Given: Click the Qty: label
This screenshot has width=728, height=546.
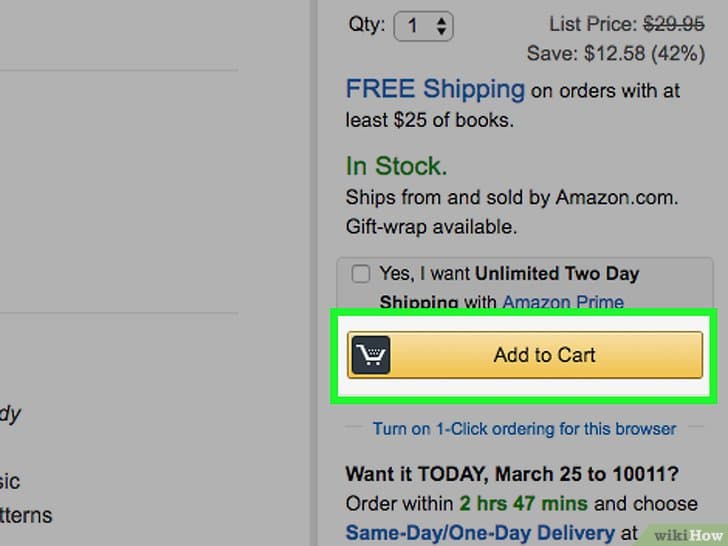Looking at the screenshot, I should (367, 24).
